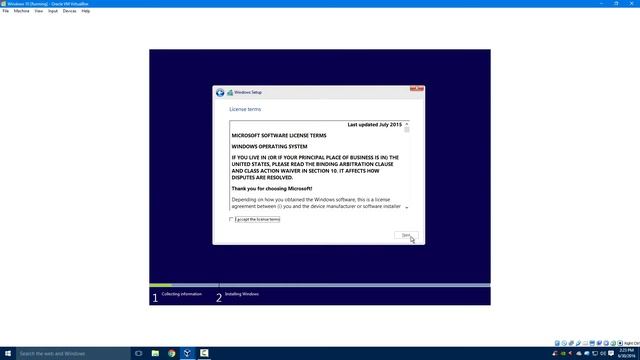The image size is (640, 360).
Task: Open display indicator in VirtualBox status bar
Action: coord(592,343)
